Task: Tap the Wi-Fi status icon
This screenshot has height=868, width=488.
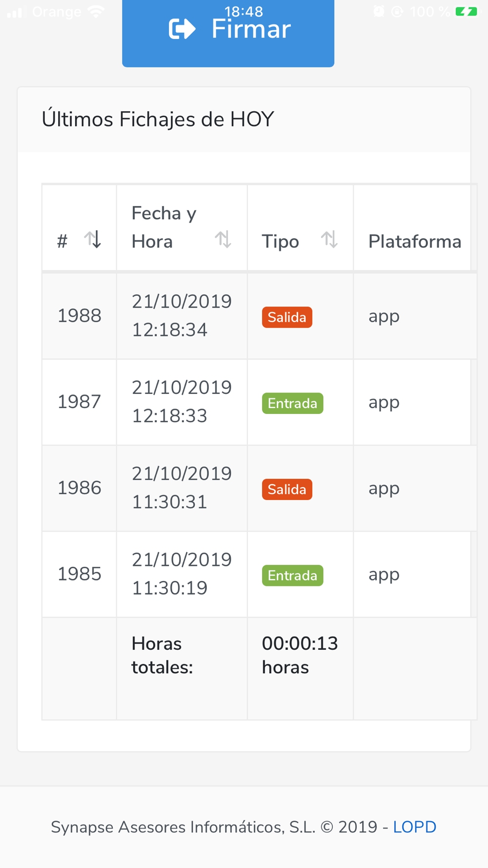Action: point(96,11)
